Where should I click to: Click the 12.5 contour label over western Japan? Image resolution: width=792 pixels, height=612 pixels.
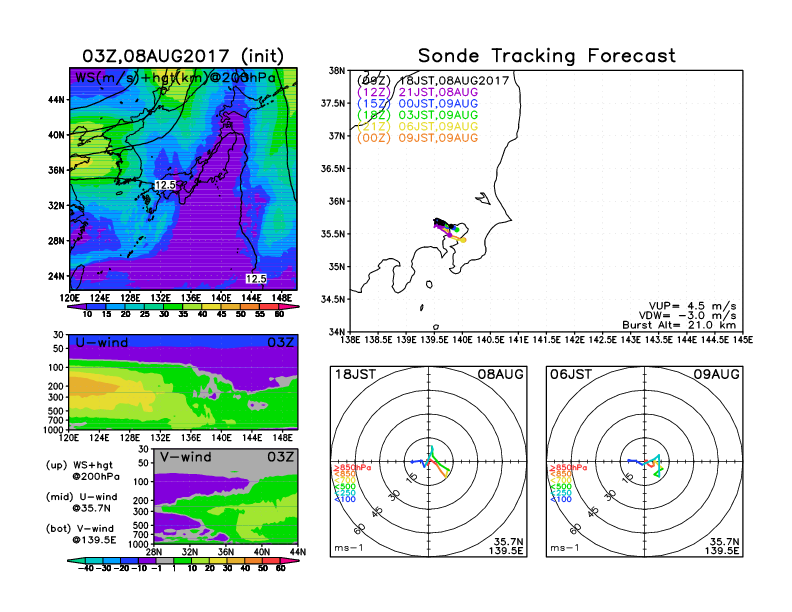click(165, 185)
